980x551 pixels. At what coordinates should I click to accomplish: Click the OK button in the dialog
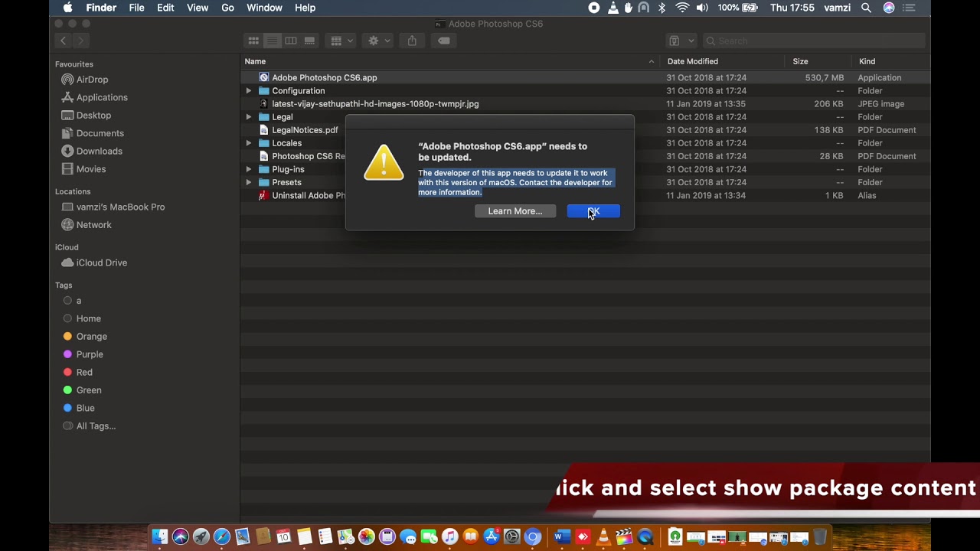[593, 211]
